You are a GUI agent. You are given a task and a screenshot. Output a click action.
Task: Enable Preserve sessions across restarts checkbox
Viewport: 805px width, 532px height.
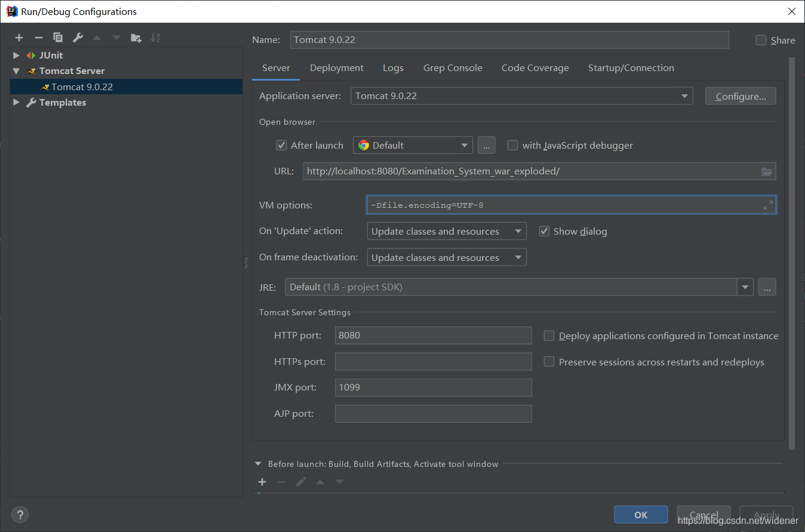549,362
